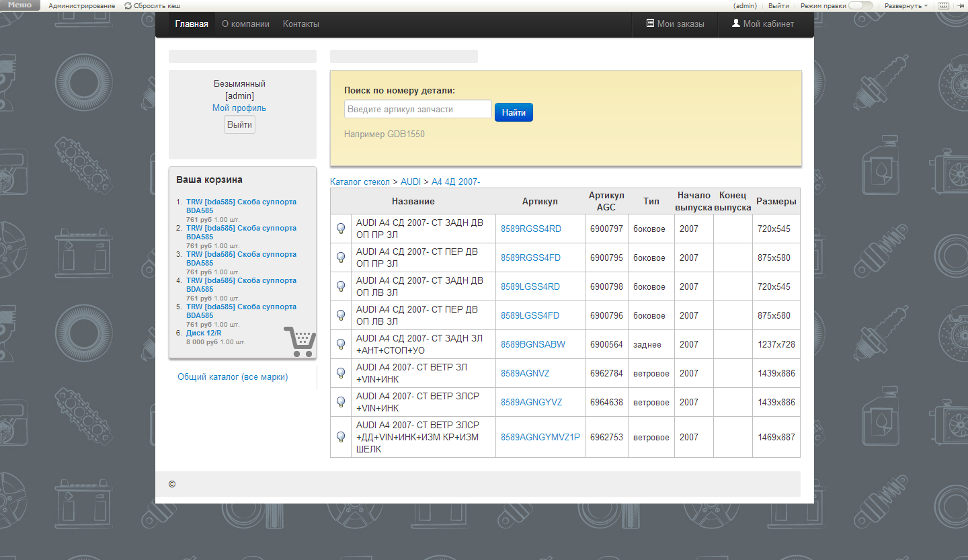Toggle the Режим правки switch
The image size is (968, 560).
[x=860, y=5]
